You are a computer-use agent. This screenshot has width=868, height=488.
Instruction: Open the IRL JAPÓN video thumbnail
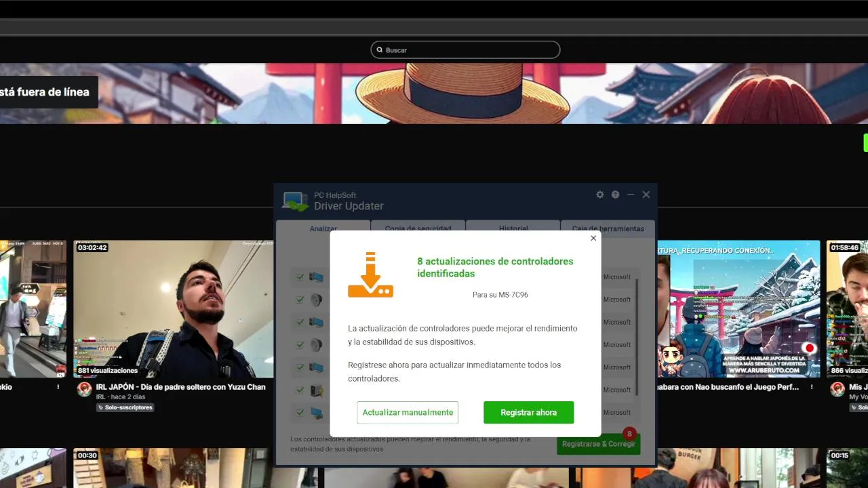174,309
